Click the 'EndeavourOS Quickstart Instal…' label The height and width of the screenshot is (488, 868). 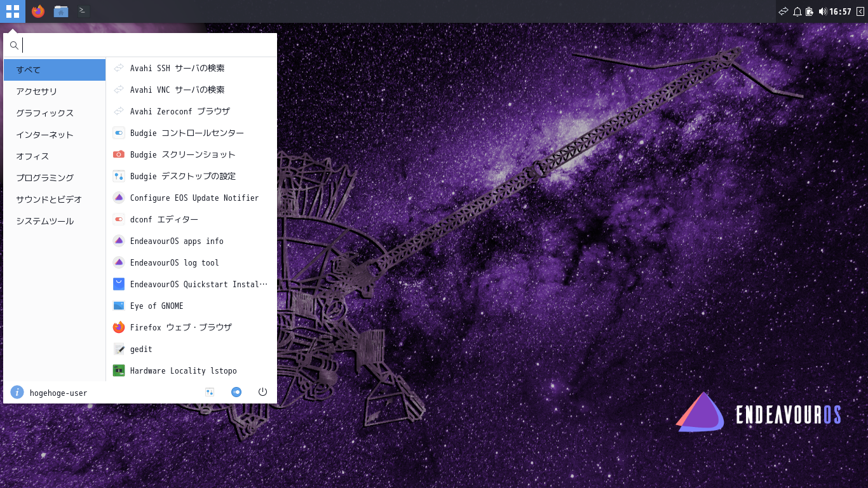tap(199, 284)
